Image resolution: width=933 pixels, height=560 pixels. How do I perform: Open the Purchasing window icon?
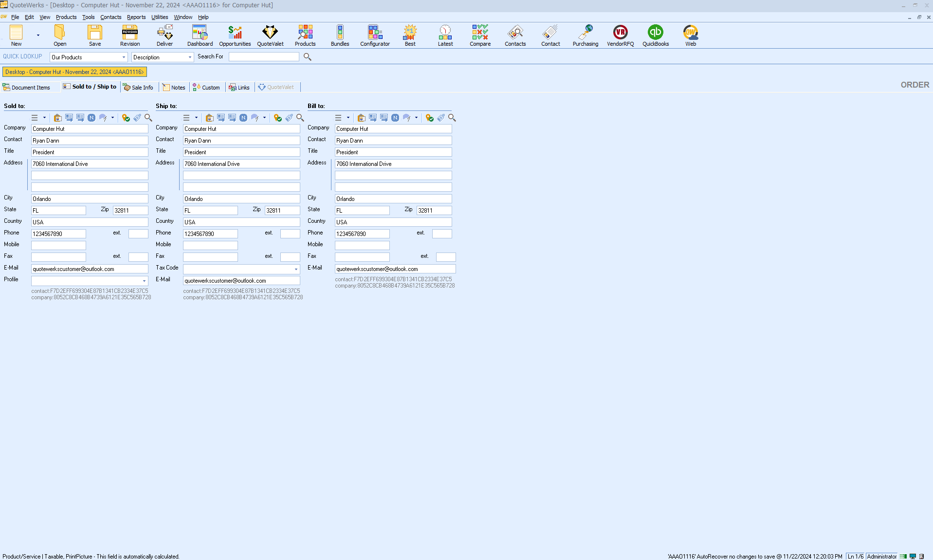tap(585, 36)
